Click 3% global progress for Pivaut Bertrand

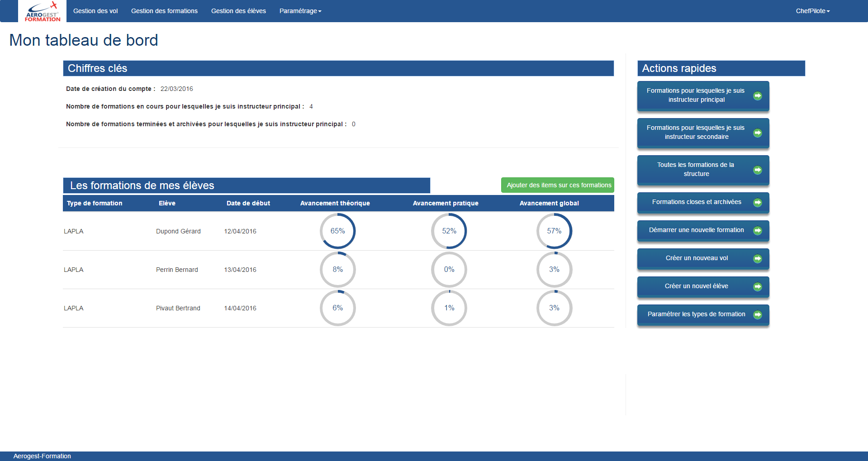pos(554,308)
